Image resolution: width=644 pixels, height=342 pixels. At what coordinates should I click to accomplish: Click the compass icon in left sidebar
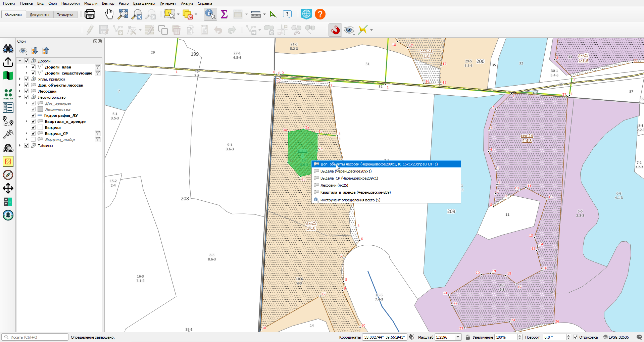[8, 175]
